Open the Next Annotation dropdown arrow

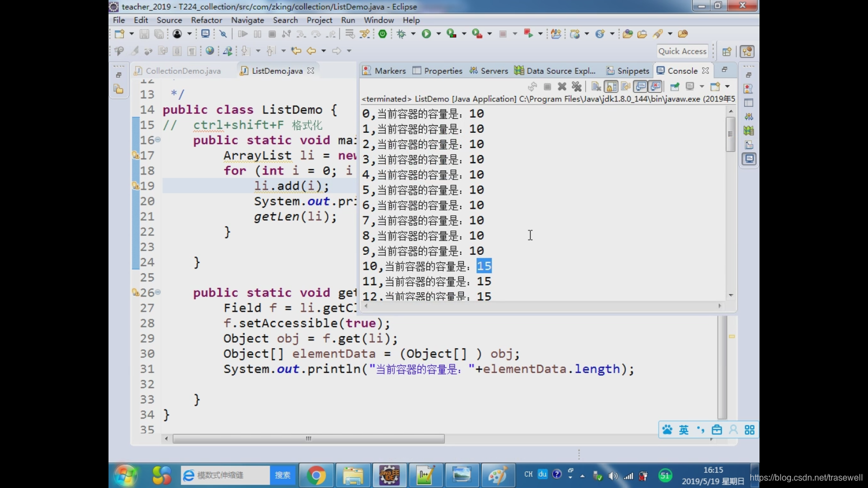click(258, 51)
